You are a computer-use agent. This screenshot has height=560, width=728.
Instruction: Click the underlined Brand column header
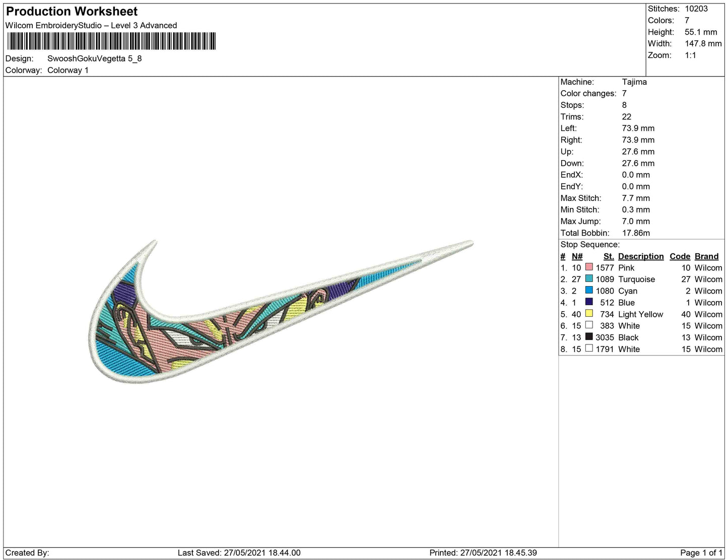707,256
